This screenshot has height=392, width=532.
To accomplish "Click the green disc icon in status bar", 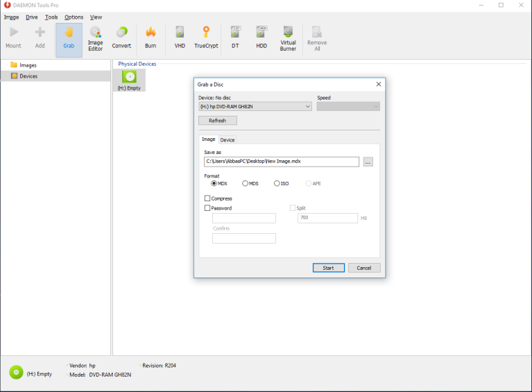I will (x=16, y=373).
